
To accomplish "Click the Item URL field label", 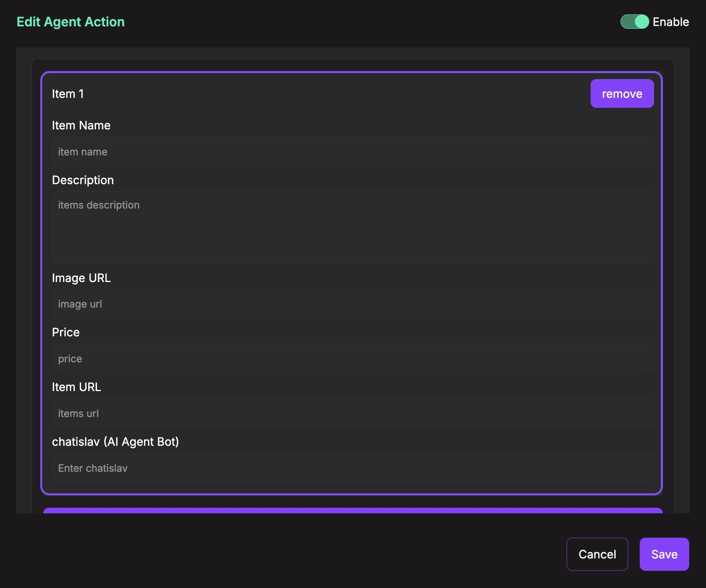I will [x=76, y=387].
